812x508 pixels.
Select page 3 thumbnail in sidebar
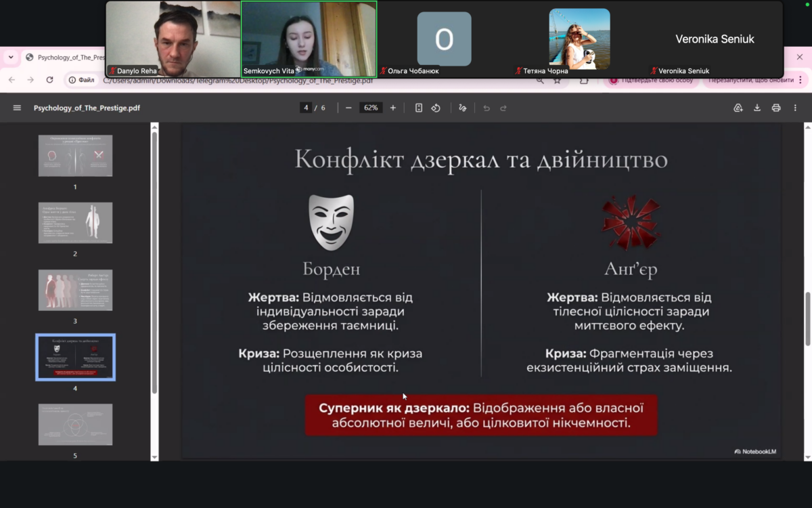75,290
